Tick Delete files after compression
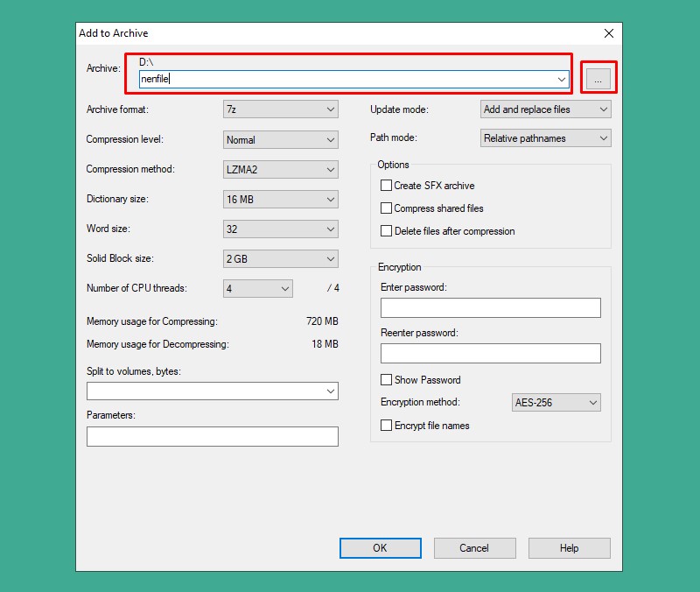This screenshot has width=700, height=592. [386, 231]
